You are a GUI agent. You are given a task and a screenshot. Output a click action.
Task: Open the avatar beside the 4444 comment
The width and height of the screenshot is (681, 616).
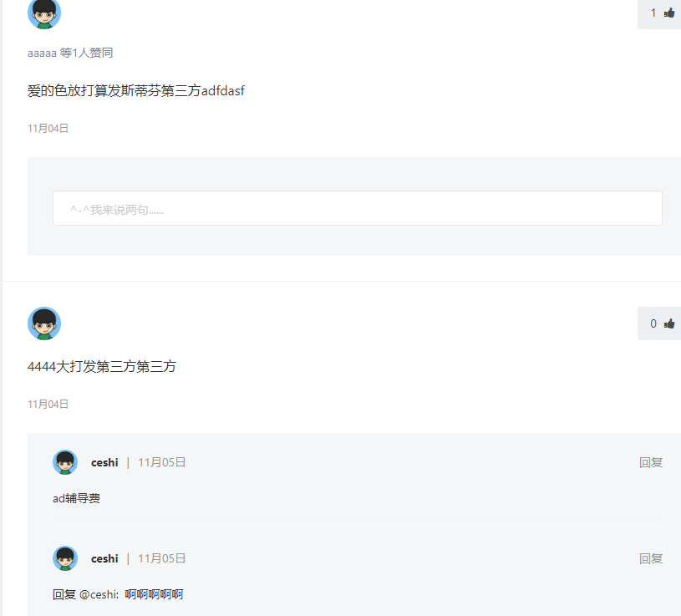pyautogui.click(x=44, y=323)
